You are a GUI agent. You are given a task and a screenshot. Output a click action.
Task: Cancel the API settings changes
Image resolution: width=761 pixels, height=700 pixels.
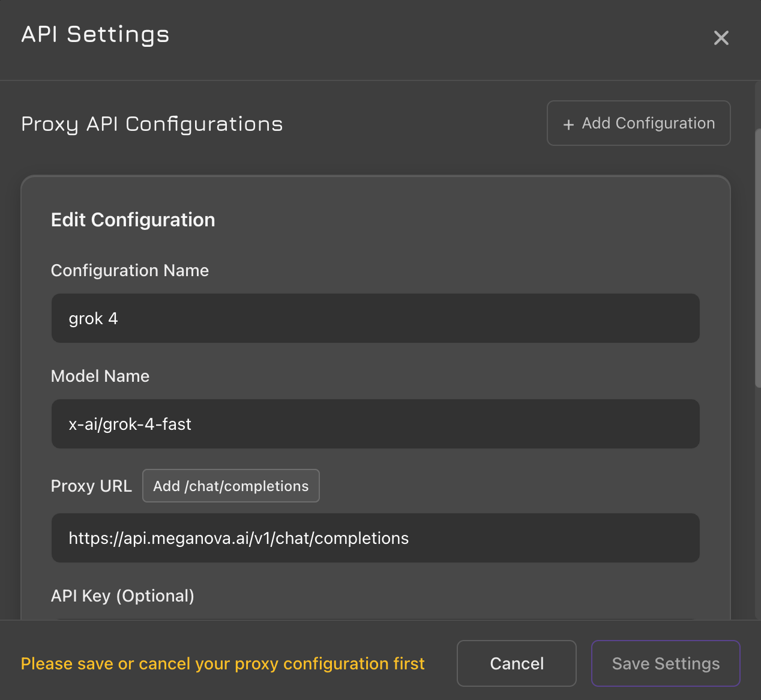point(516,663)
